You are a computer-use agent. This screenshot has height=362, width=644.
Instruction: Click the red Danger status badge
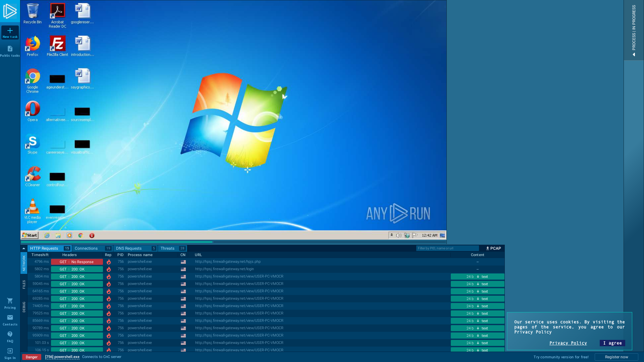coord(32,357)
